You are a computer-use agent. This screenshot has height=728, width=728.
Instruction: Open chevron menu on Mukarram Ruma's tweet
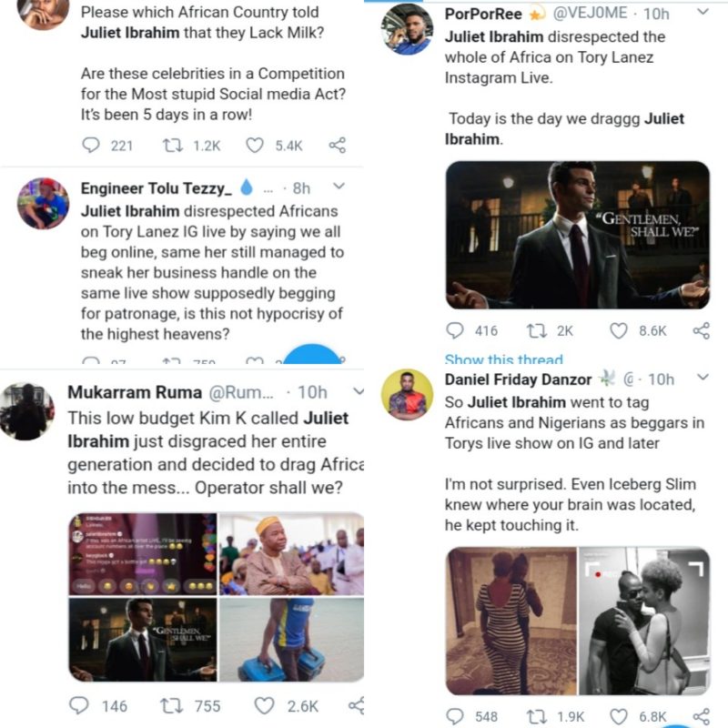(358, 390)
